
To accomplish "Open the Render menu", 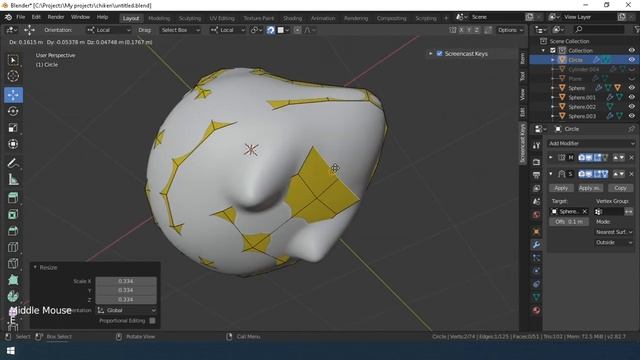I will click(56, 17).
